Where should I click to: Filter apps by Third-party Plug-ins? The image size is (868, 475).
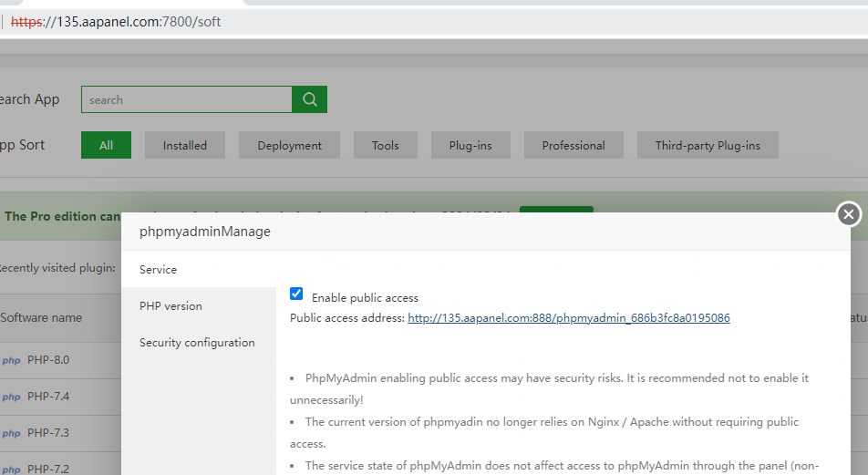708,145
